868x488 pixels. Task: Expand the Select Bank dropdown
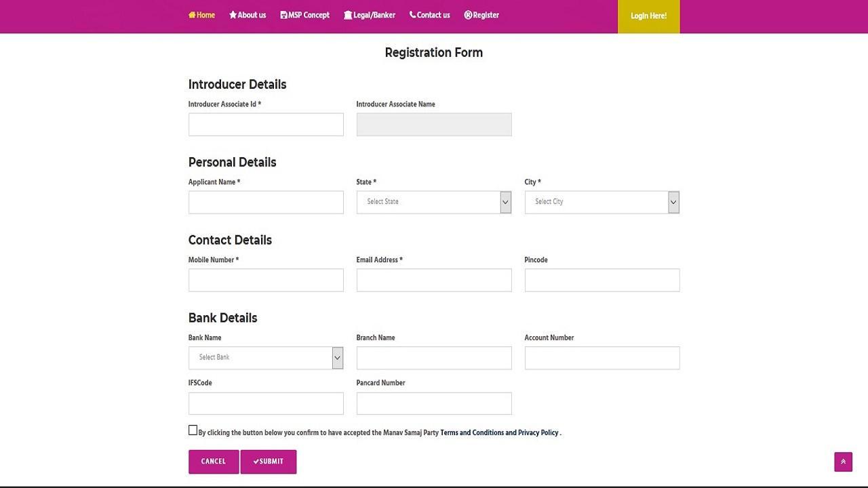266,358
